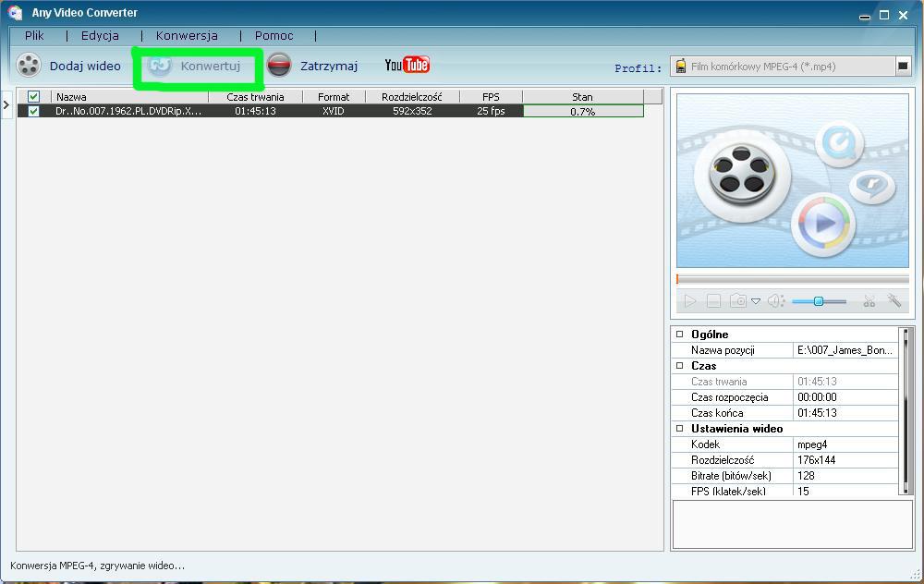Minimize the Any Video Converter window
The image size is (924, 584).
[865, 16]
